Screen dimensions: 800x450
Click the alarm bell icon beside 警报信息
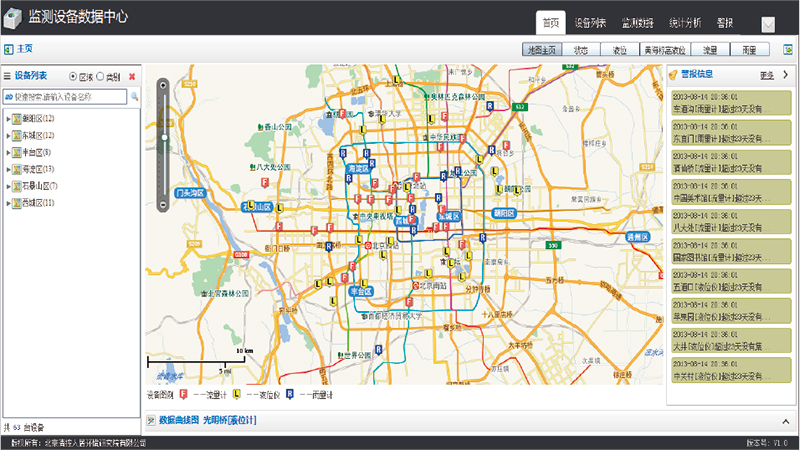tap(673, 74)
